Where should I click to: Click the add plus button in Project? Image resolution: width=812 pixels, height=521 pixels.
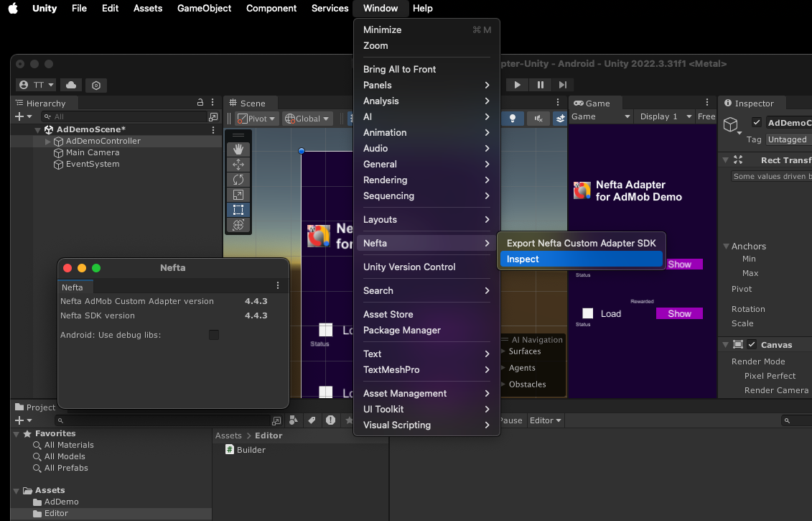(x=19, y=420)
